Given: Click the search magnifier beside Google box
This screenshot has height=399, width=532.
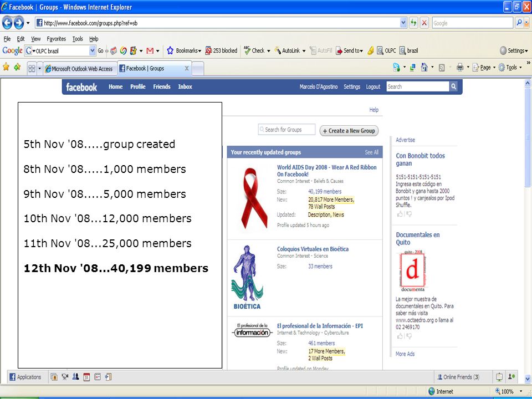Looking at the screenshot, I should 519,23.
